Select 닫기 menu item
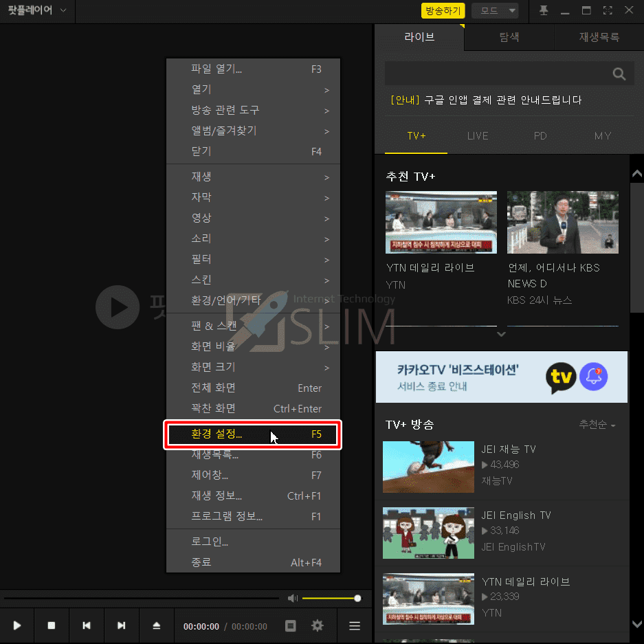Viewport: 644px width, 644px height. pyautogui.click(x=254, y=151)
